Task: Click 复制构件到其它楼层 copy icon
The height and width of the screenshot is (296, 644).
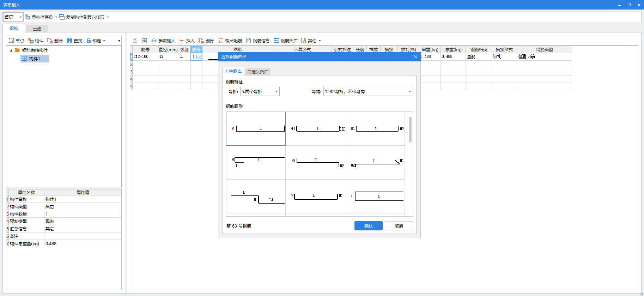Action: [62, 17]
